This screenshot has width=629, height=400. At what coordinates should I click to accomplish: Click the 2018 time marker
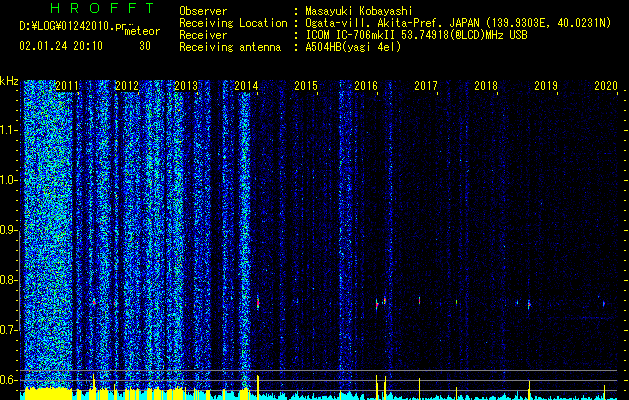486,85
